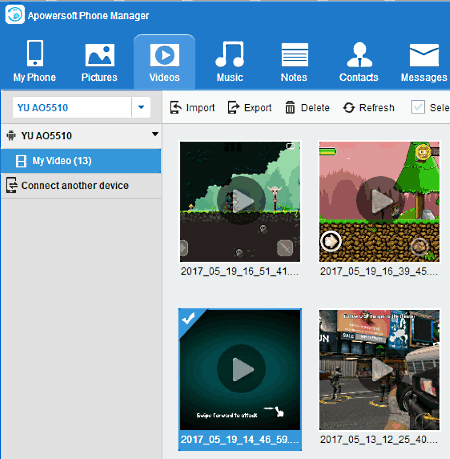Play video 2017_05_13_12_25_40 thumbnail
The image size is (450, 459).
click(x=380, y=369)
